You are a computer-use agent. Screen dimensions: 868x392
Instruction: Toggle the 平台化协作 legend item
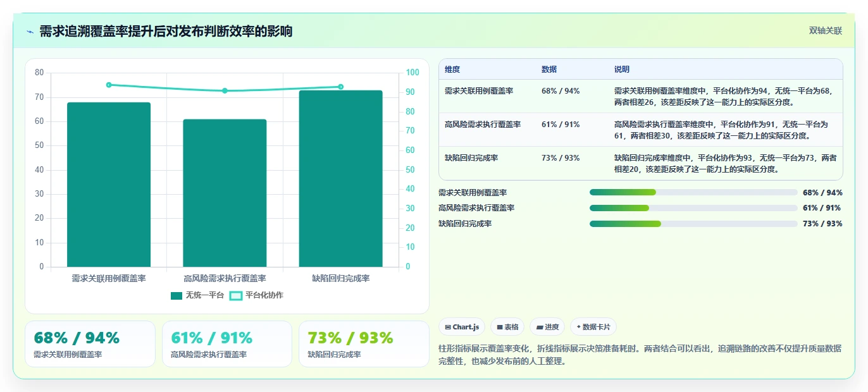coord(256,295)
